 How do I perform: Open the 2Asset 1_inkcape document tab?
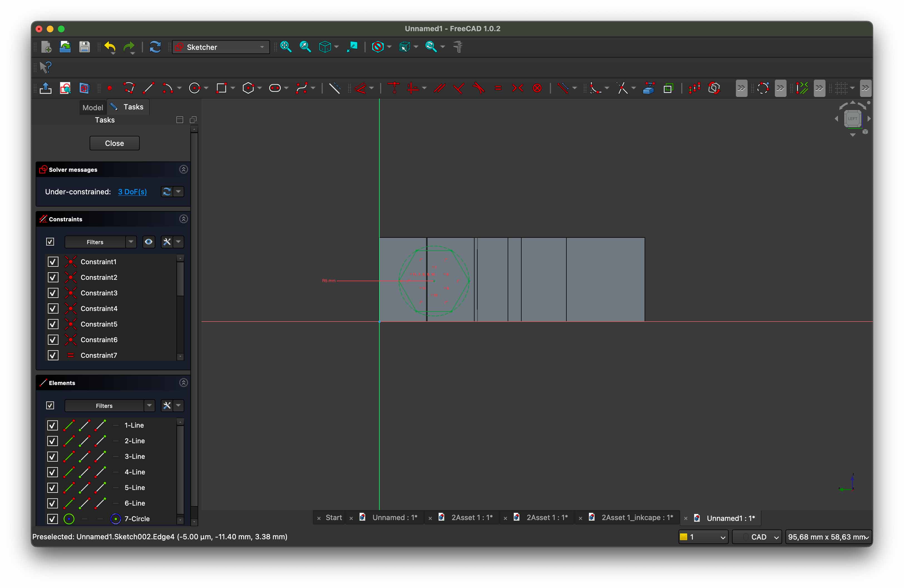(637, 517)
